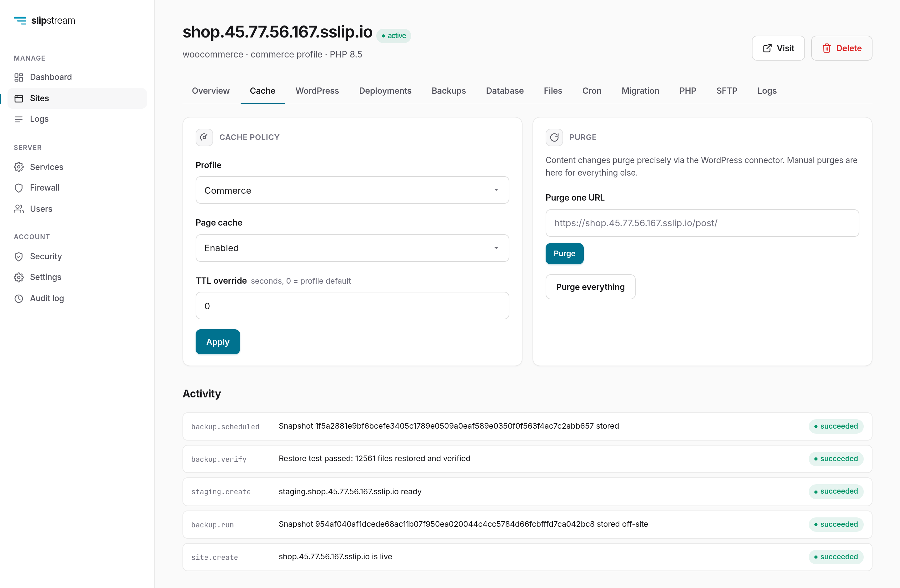
Task: Click the external-link icon in Visit button
Action: tap(767, 48)
